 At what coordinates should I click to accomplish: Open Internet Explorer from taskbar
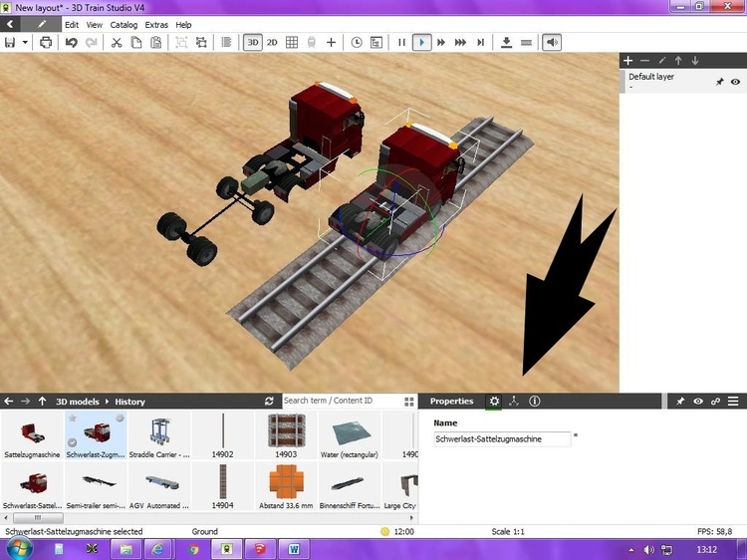tap(157, 549)
